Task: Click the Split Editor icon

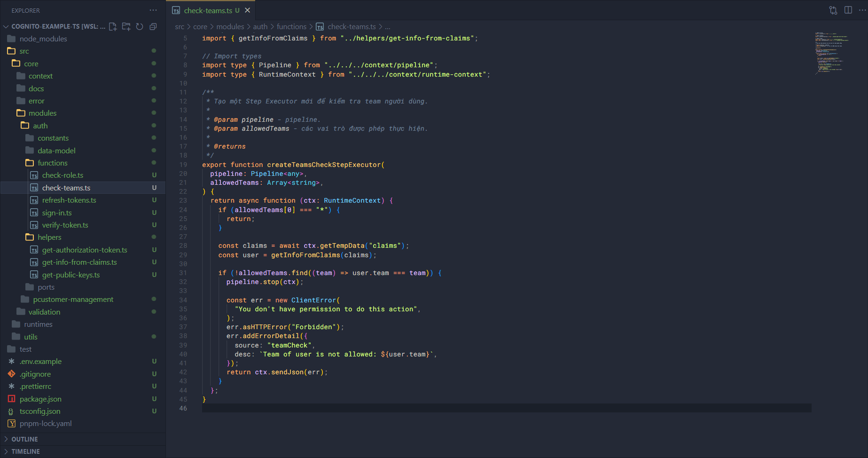Action: (x=848, y=10)
